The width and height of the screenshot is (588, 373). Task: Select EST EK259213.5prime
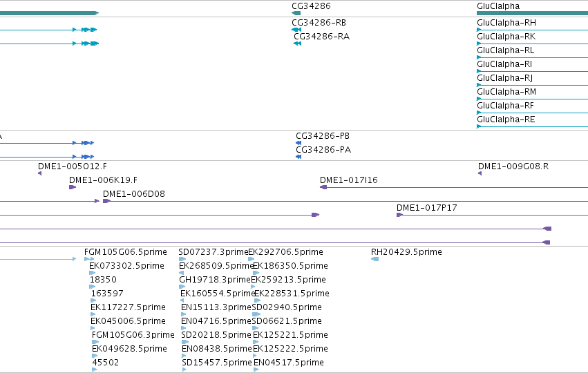[288, 280]
